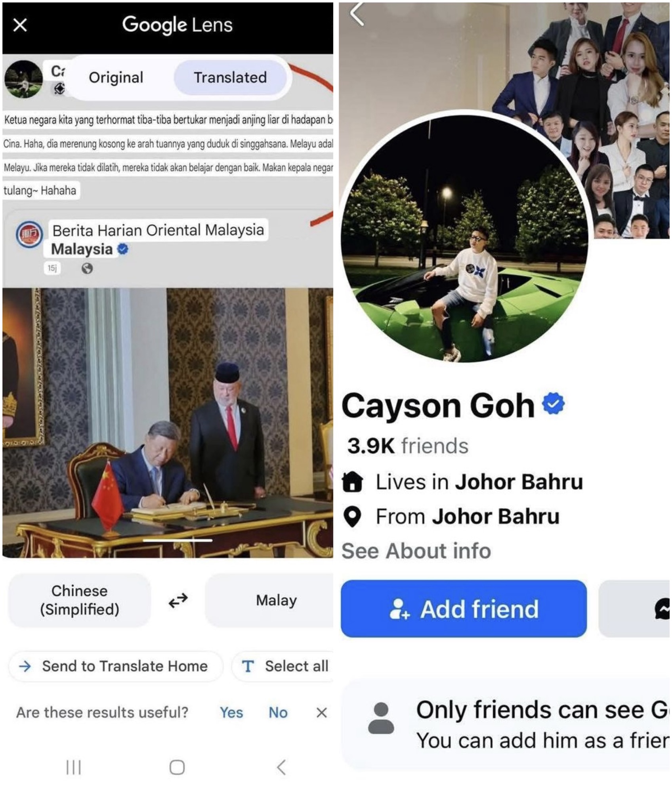Open Android recent apps button

tap(74, 767)
